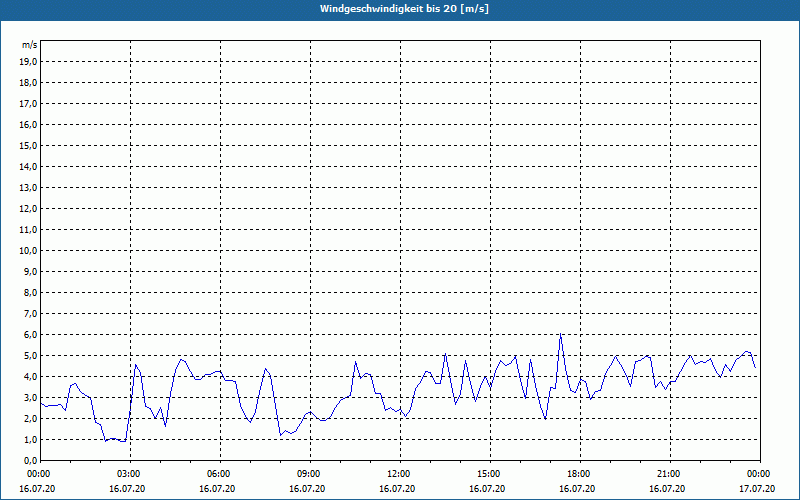Click the '17.07.20' date label
Image resolution: width=800 pixels, height=500 pixels.
757,489
